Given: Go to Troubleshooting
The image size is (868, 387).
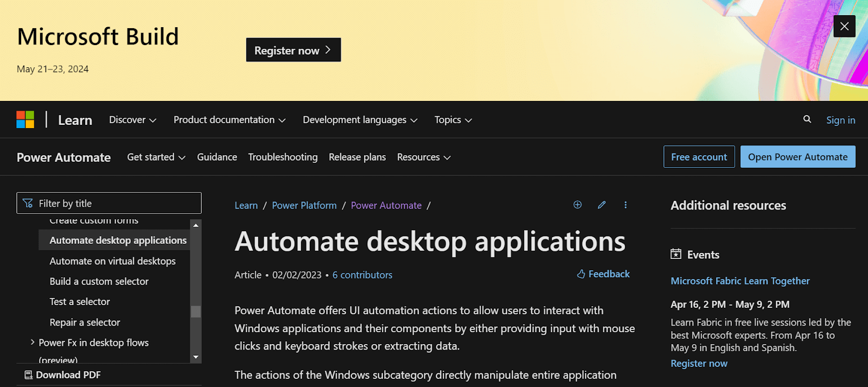Looking at the screenshot, I should [x=283, y=157].
